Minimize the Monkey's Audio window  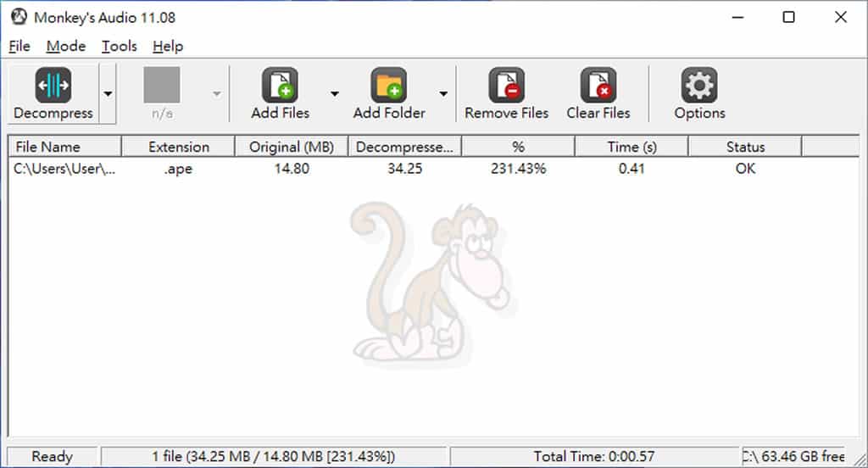[x=737, y=17]
